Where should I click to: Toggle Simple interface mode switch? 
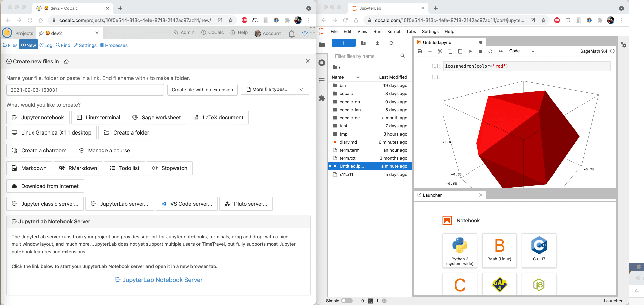(x=347, y=301)
